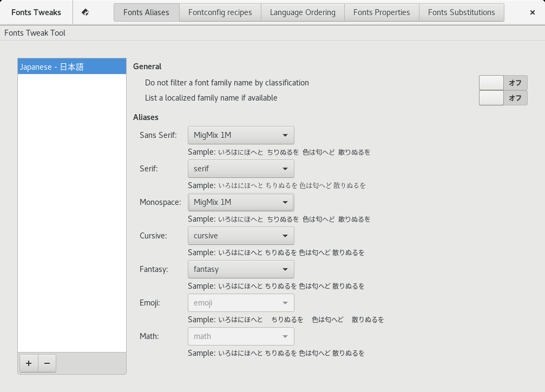The width and height of the screenshot is (545, 392).
Task: Select Japanese - 日本語 in the language list
Action: coord(72,67)
